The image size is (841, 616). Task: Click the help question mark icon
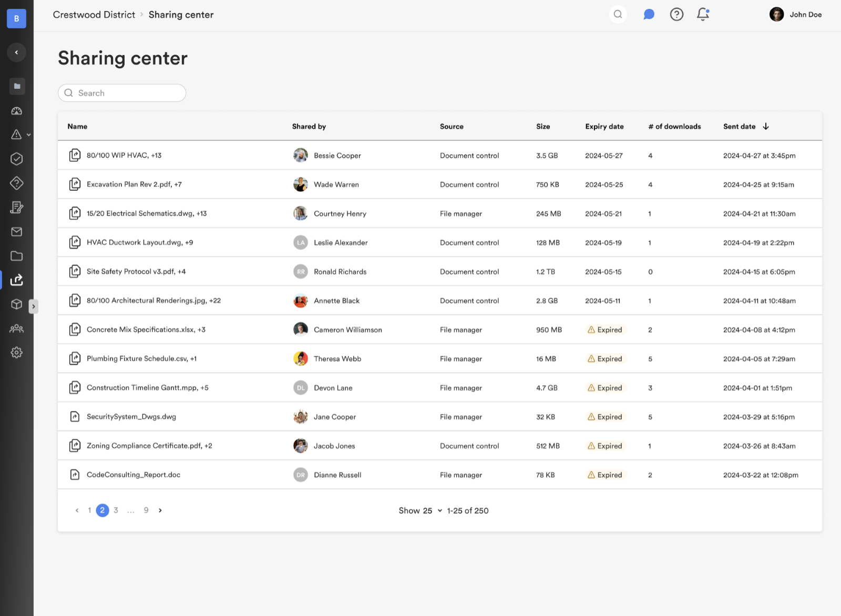click(676, 15)
